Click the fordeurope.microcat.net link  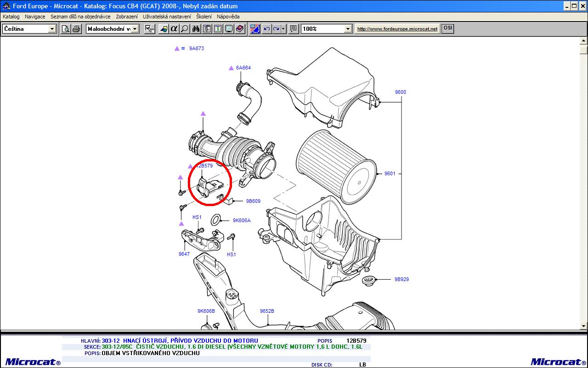point(397,29)
